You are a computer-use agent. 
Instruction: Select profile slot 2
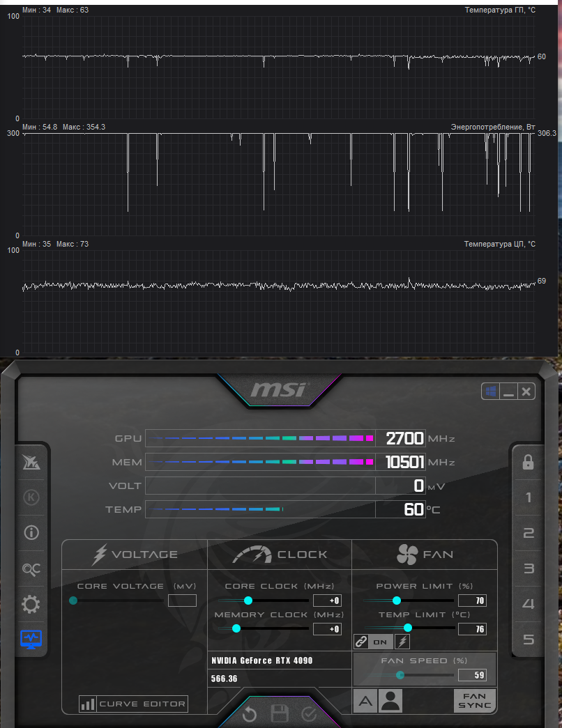click(x=528, y=533)
